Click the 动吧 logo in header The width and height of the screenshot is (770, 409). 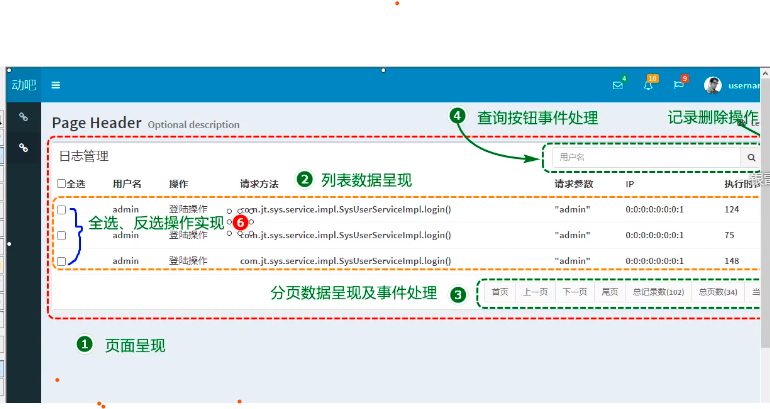[x=24, y=85]
